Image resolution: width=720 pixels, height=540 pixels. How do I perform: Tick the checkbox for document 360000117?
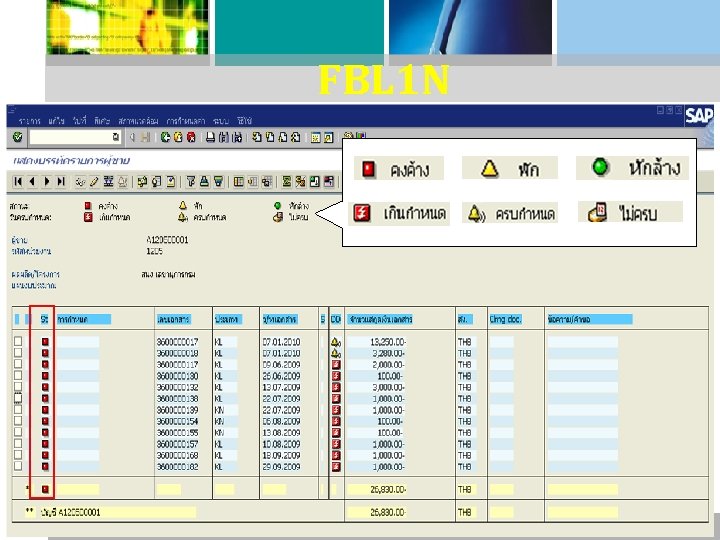18,364
